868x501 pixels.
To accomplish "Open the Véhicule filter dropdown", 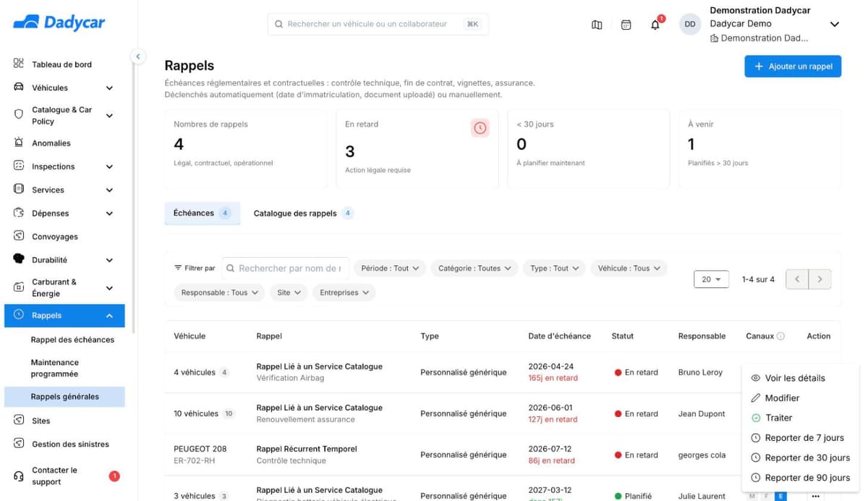I will (629, 268).
